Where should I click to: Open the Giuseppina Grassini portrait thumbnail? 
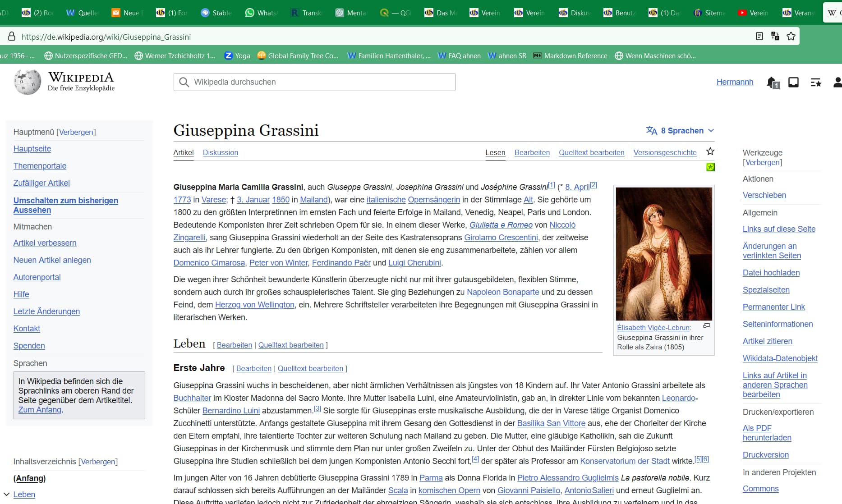pyautogui.click(x=664, y=254)
